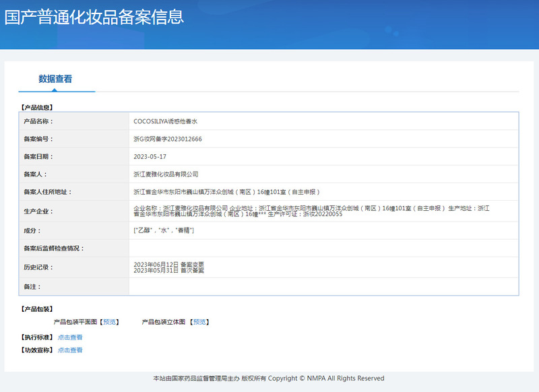The height and width of the screenshot is (392, 539).
Task: Click the 【产品包装】 section heading
Action: click(x=37, y=309)
